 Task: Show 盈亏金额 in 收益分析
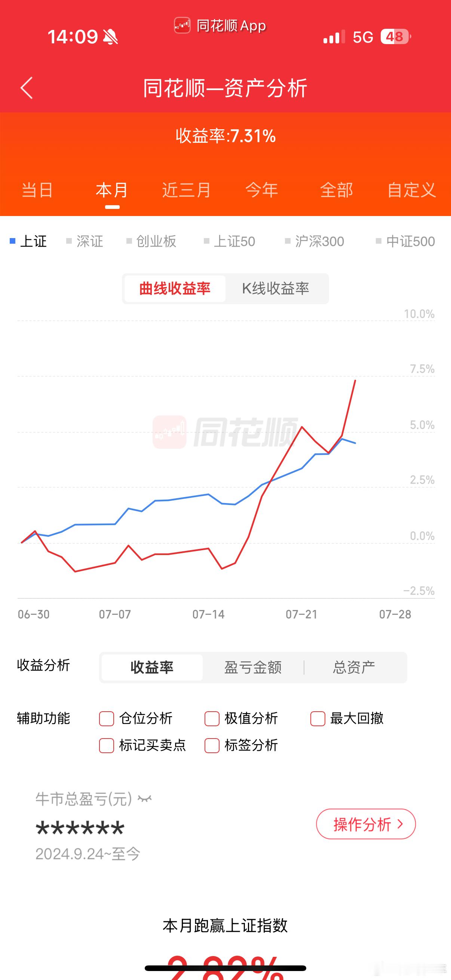[253, 667]
